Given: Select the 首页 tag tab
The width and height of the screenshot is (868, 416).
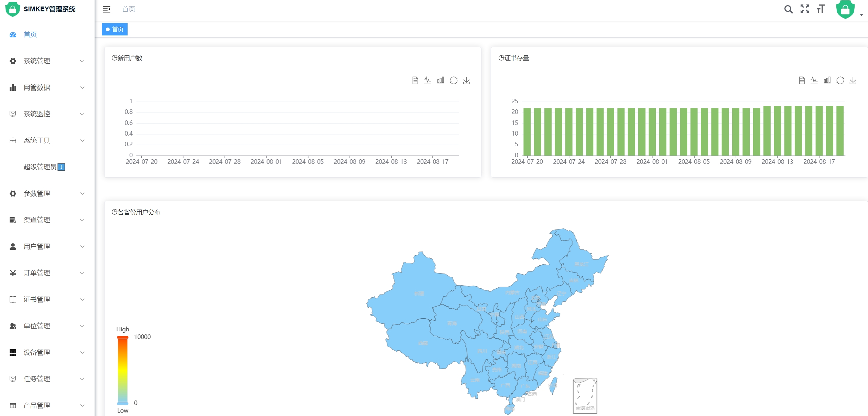Looking at the screenshot, I should coord(115,29).
